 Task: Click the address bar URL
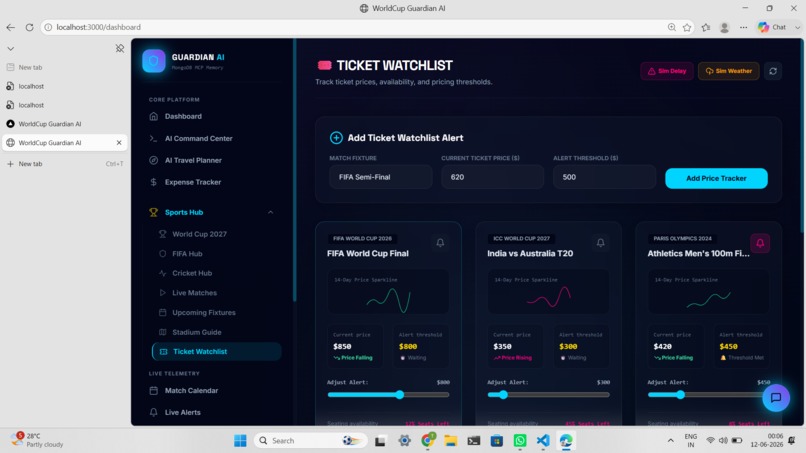pos(98,27)
